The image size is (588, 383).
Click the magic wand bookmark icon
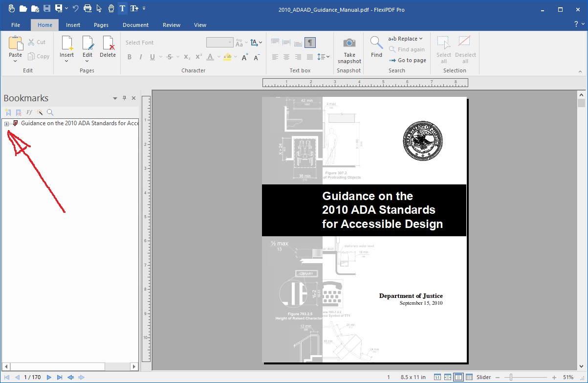tap(40, 112)
